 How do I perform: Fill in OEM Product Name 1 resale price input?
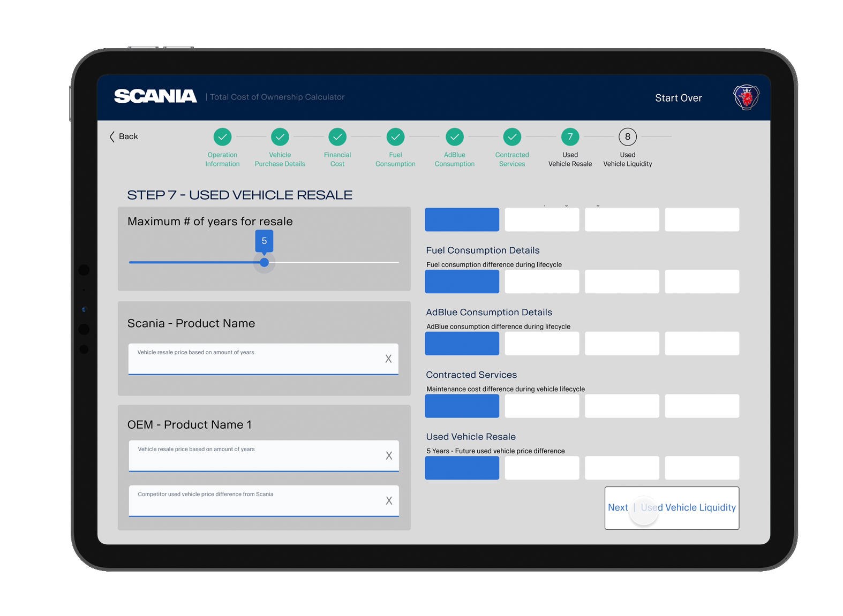pyautogui.click(x=264, y=456)
